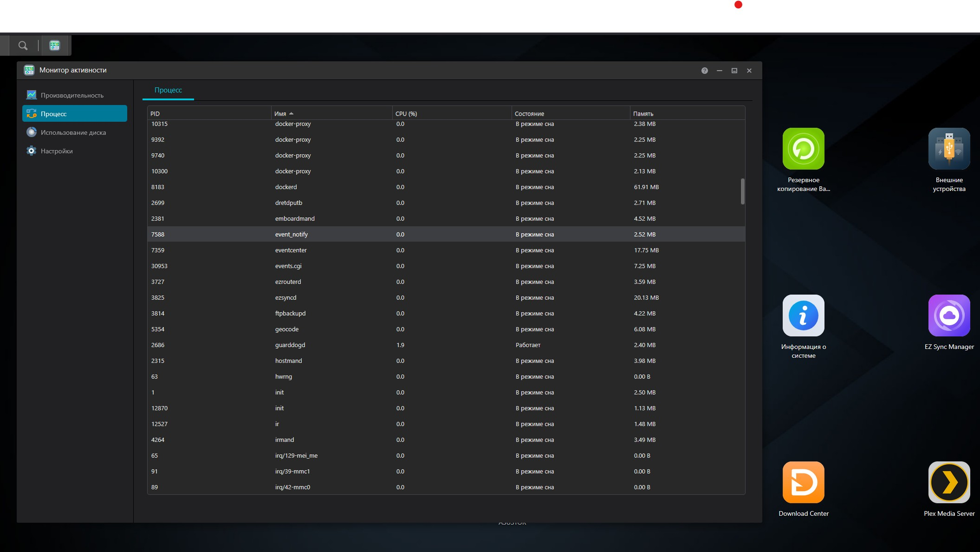The height and width of the screenshot is (552, 980).
Task: Select Использование диска in sidebar
Action: click(73, 132)
